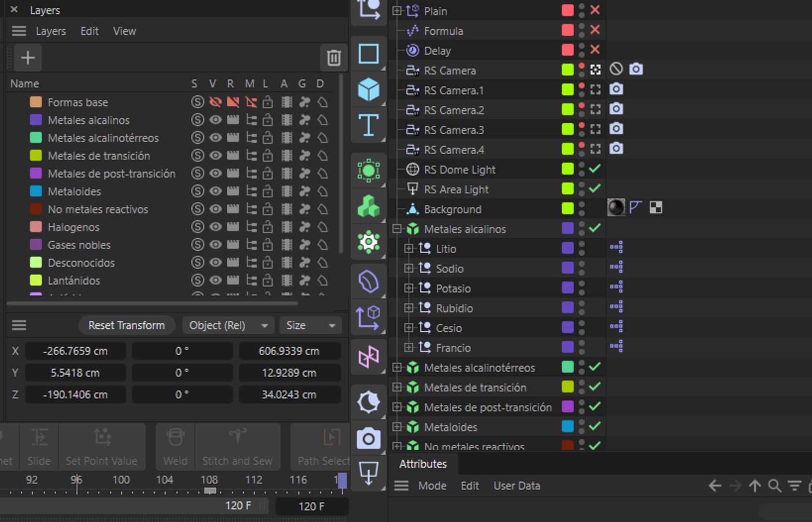Click the Redshift camera tag on RS Camera.1
Image resolution: width=812 pixels, height=522 pixels.
[x=616, y=89]
